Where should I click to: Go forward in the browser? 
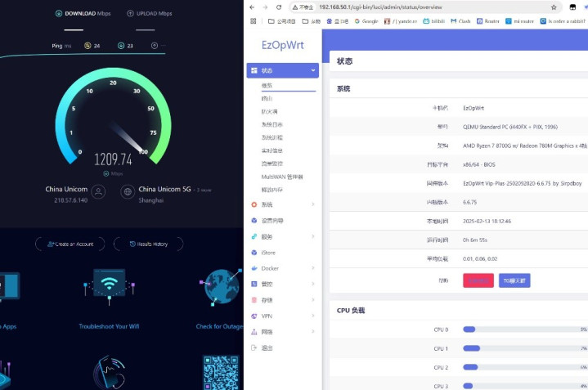coord(265,7)
